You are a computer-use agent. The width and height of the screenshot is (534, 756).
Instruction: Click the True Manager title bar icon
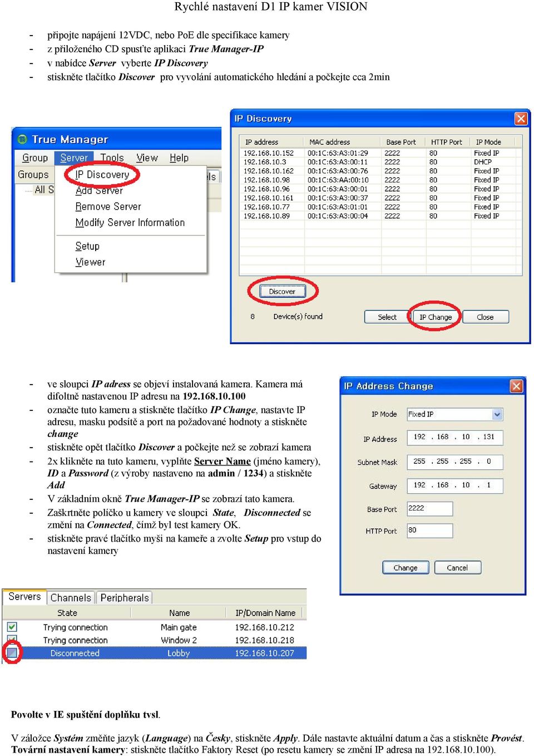pos(22,139)
